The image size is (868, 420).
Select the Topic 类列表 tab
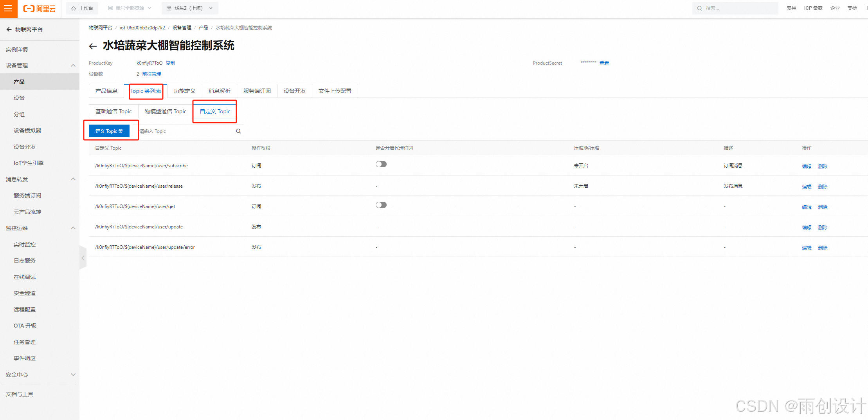[146, 91]
